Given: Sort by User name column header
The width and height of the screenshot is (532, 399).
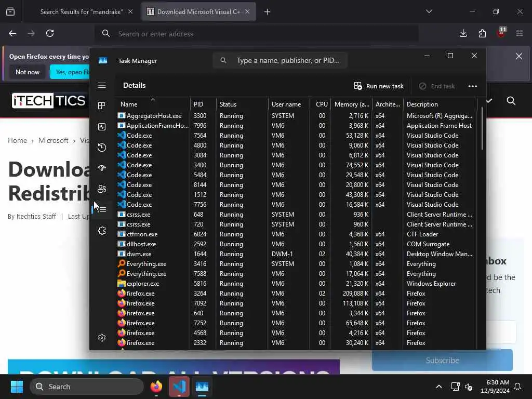Looking at the screenshot, I should (289, 104).
